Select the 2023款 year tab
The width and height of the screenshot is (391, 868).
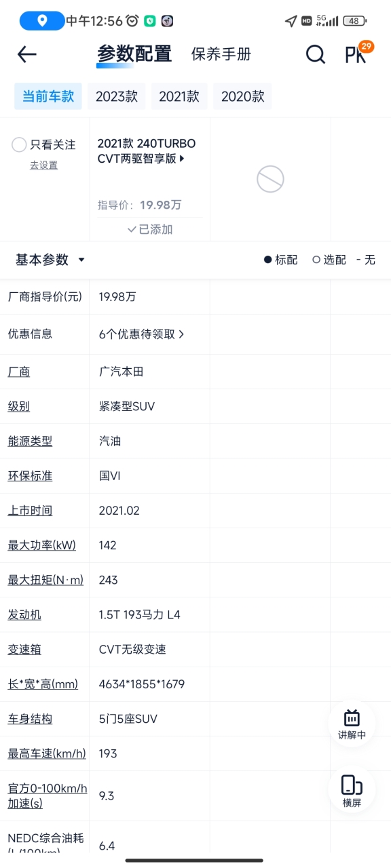[x=116, y=96]
